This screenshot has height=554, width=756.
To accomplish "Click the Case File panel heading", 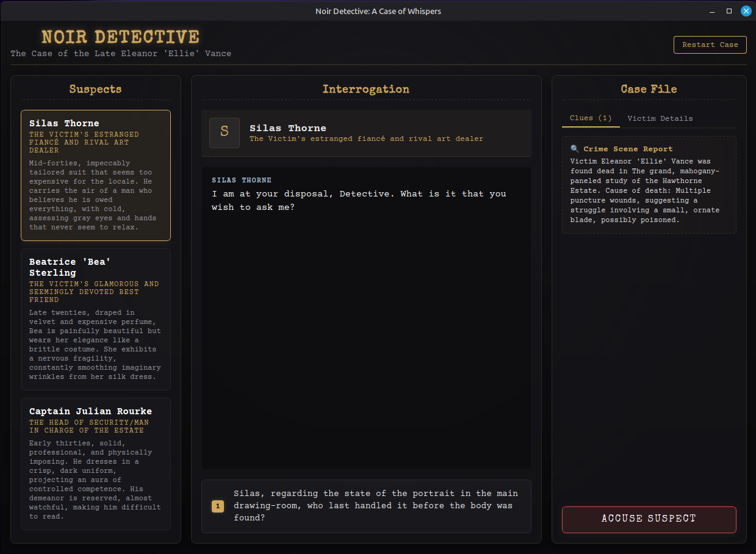I will (649, 89).
